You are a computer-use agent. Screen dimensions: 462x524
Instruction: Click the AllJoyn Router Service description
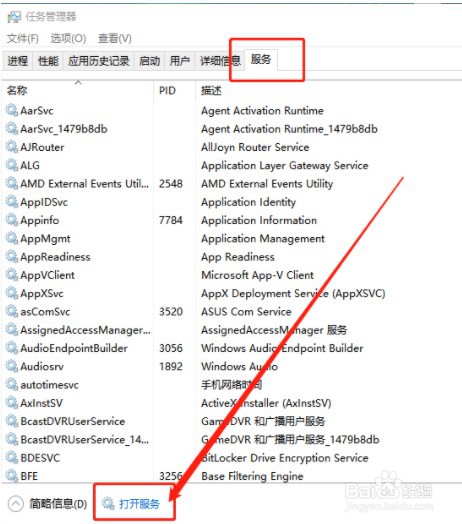point(255,147)
